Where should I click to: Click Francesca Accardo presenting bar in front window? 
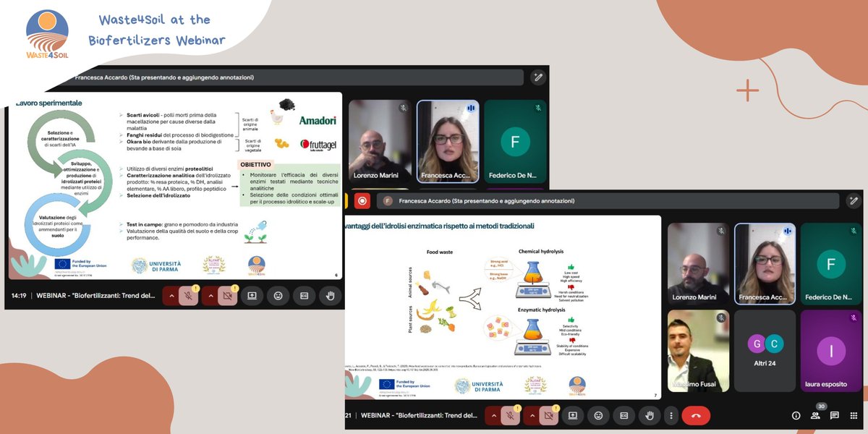tap(606, 200)
